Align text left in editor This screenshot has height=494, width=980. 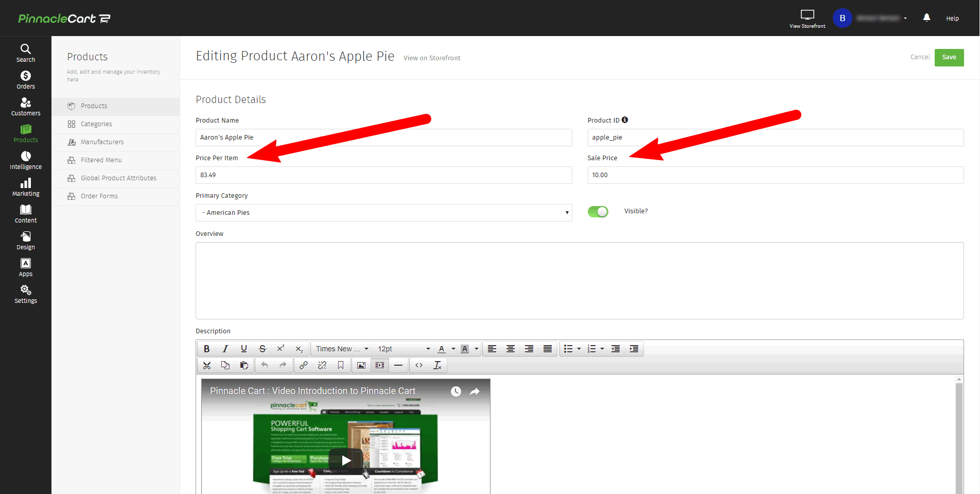[492, 349]
